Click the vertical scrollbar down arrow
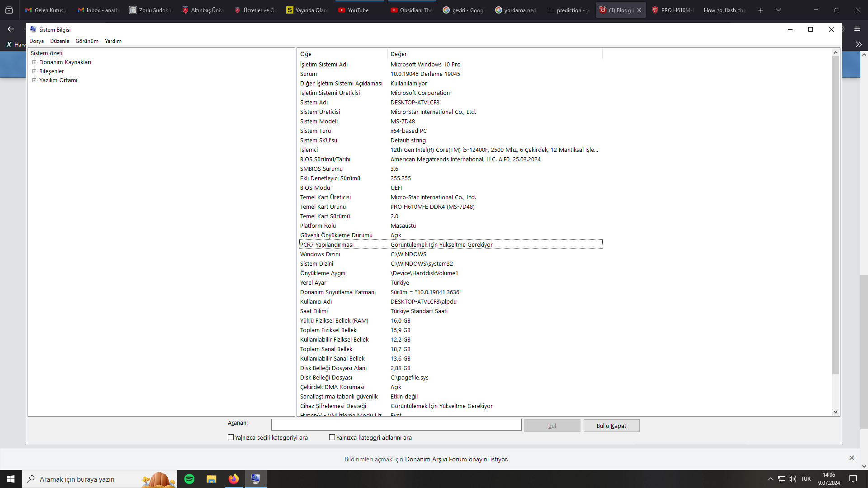The height and width of the screenshot is (488, 868). [x=835, y=412]
